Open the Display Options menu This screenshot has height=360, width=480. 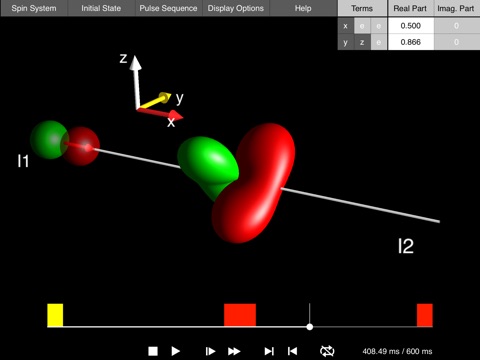coord(236,8)
